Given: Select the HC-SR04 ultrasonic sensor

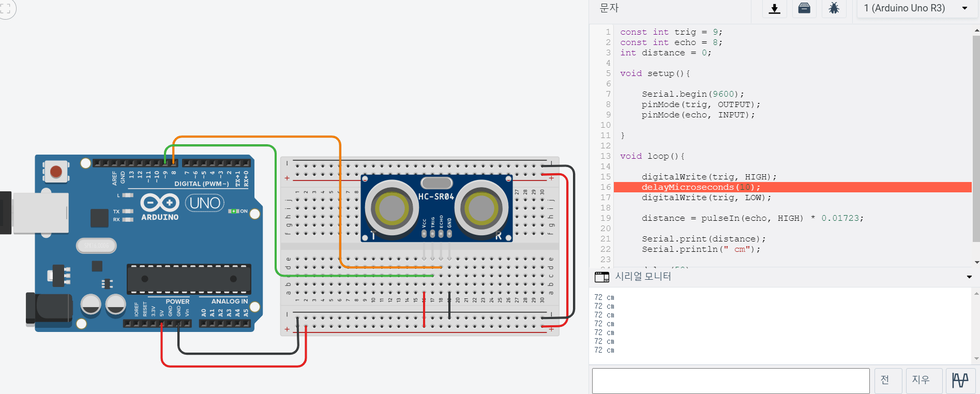Looking at the screenshot, I should click(x=436, y=208).
